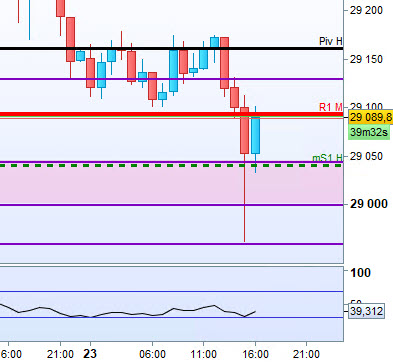Image resolution: width=393 pixels, height=362 pixels.
Task: Click the yellow 29 089,8 current price tag
Action: (371, 117)
